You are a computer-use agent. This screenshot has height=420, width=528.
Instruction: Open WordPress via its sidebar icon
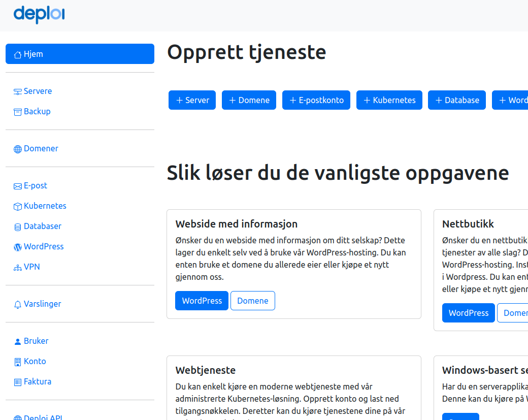point(17,246)
